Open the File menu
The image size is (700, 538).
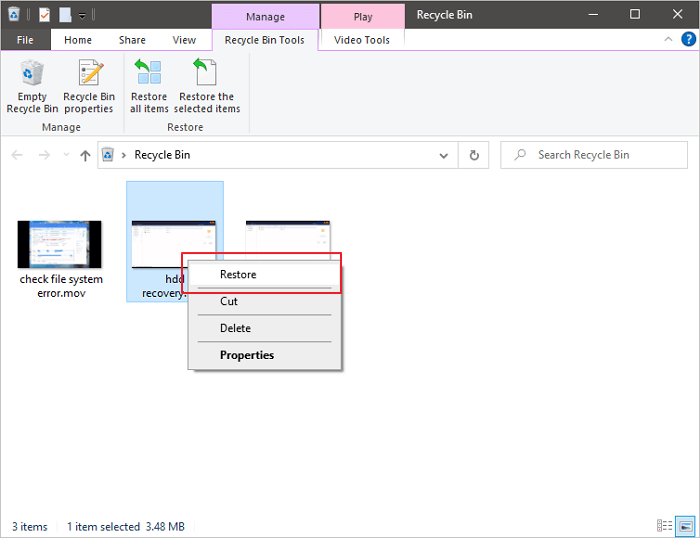tap(25, 40)
